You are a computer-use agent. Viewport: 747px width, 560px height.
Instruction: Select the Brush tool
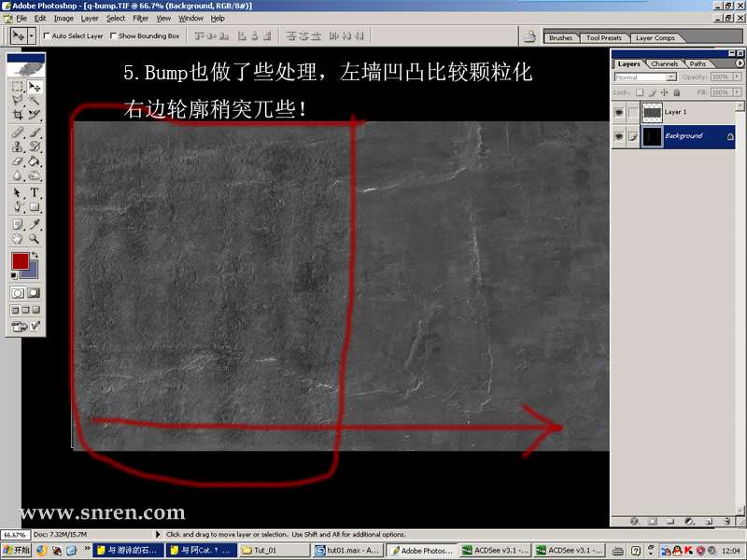(35, 133)
